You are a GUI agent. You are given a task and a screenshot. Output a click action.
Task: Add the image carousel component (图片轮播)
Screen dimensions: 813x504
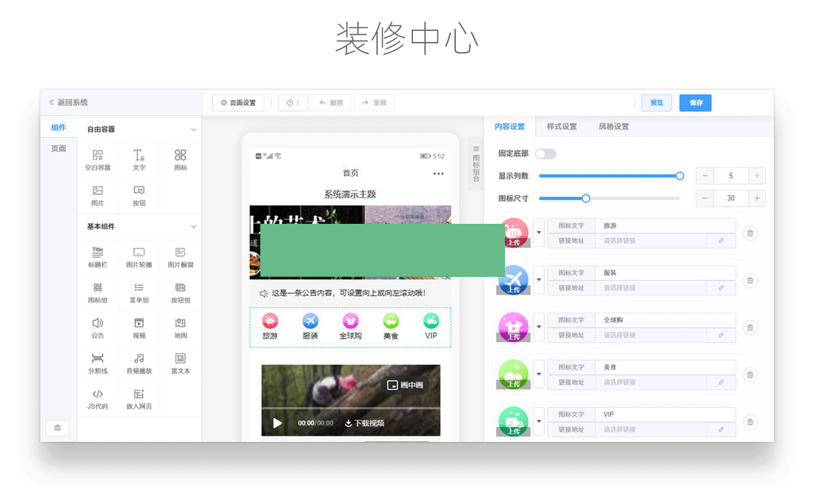coord(139,257)
